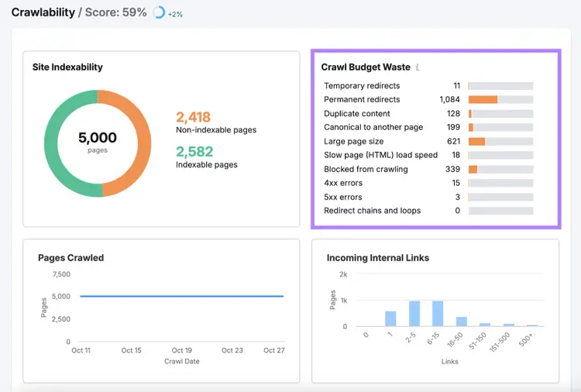Click the 5,000 pages donut center

[98, 142]
